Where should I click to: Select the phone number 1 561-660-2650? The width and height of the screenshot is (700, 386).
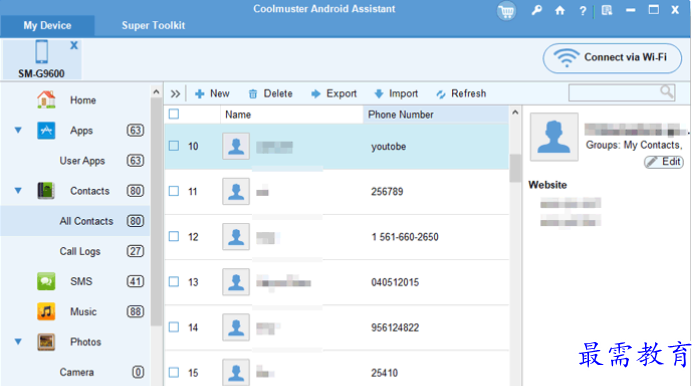405,237
